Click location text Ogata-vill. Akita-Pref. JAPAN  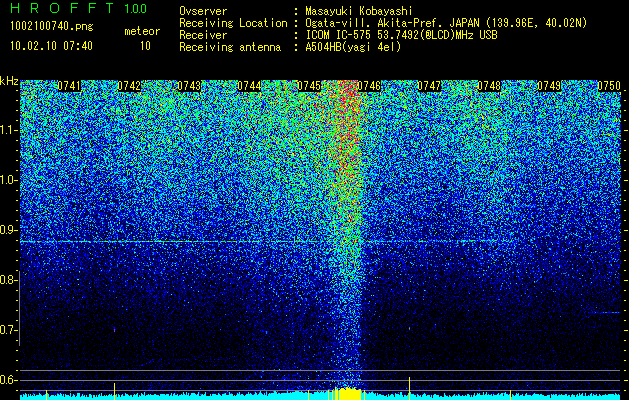(392, 23)
